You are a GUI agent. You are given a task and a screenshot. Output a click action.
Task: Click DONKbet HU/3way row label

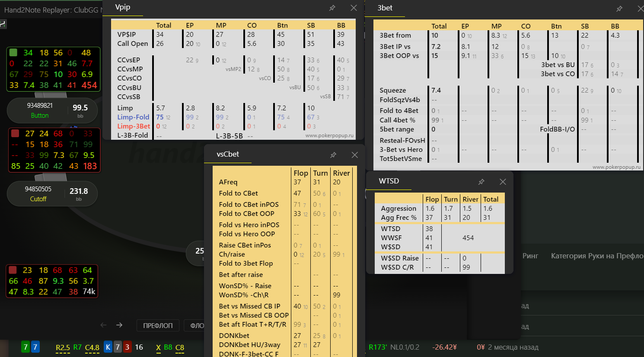tap(250, 344)
